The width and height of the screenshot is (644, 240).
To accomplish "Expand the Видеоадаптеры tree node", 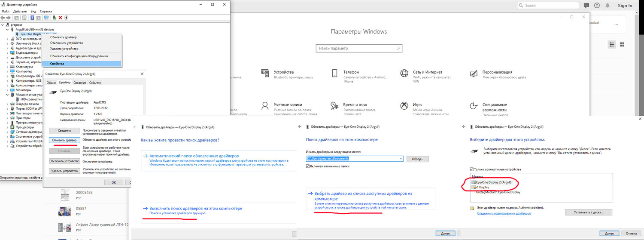I will click(x=7, y=52).
